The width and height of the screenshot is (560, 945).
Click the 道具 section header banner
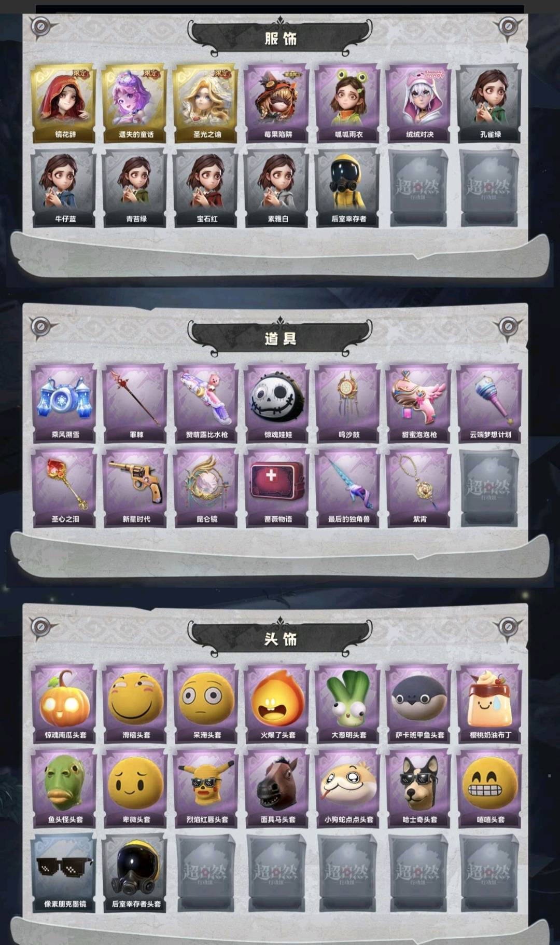pyautogui.click(x=280, y=338)
